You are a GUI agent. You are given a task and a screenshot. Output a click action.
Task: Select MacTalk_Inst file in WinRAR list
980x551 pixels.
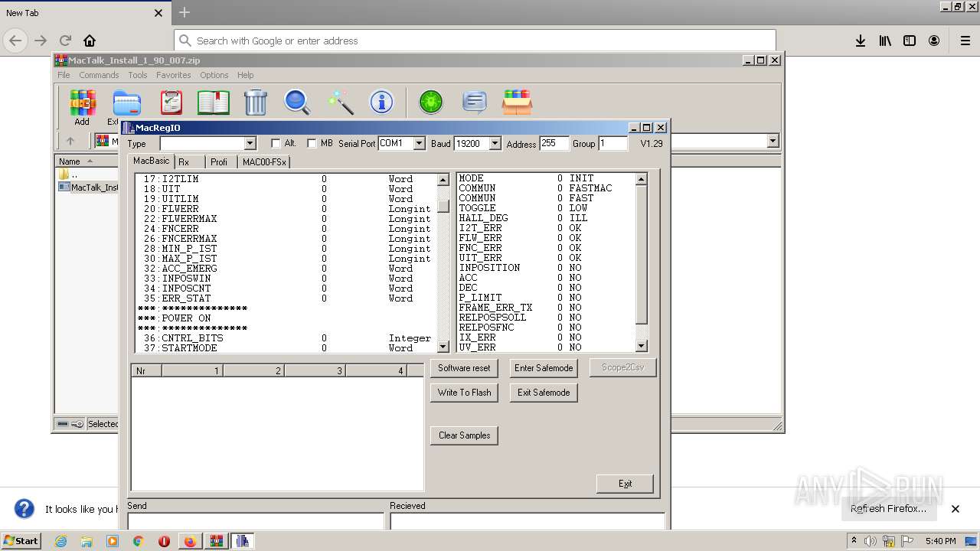pos(89,187)
